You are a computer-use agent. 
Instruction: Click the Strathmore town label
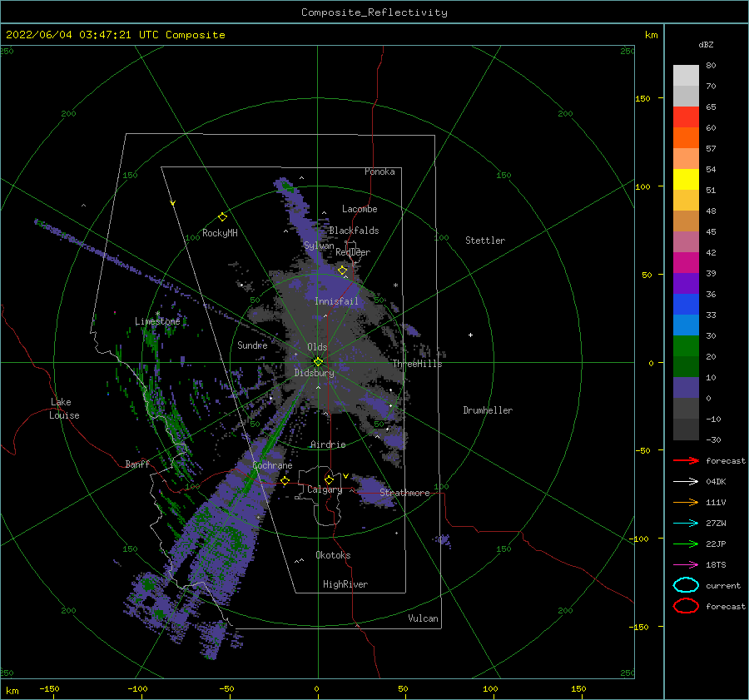tap(404, 493)
